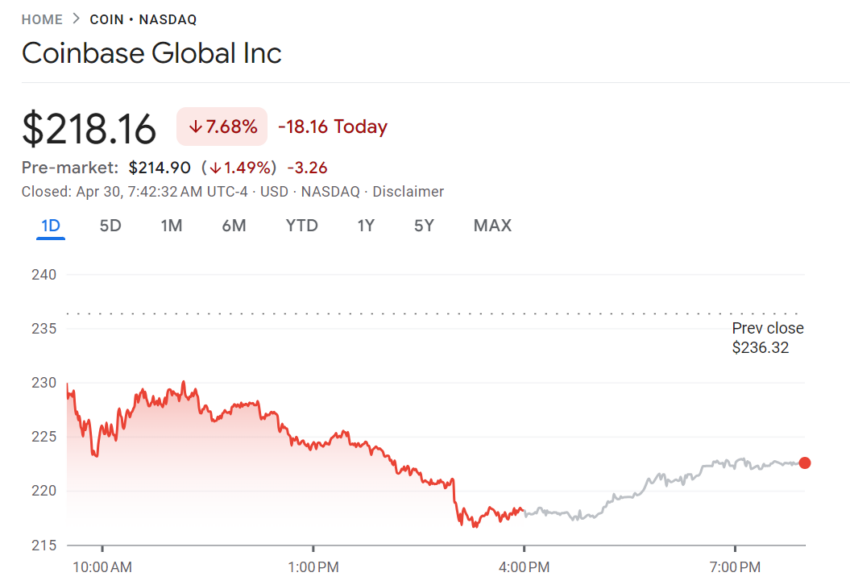Image resolution: width=850 pixels, height=585 pixels.
Task: Switch to the 5D chart range
Action: [110, 226]
